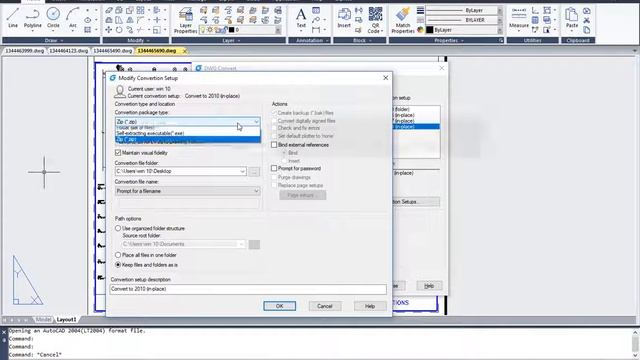Open the layer selection dropdown
Image resolution: width=640 pixels, height=360 pixels.
coord(278,30)
